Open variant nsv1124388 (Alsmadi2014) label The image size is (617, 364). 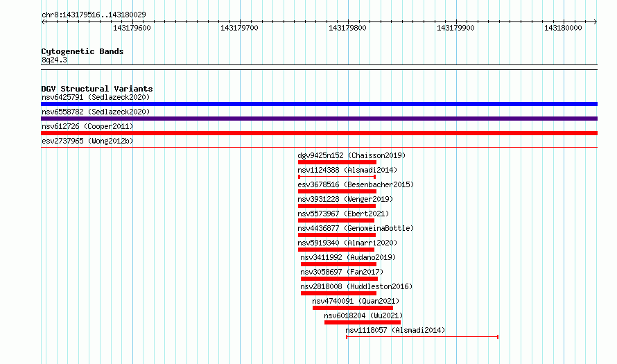[x=347, y=170]
